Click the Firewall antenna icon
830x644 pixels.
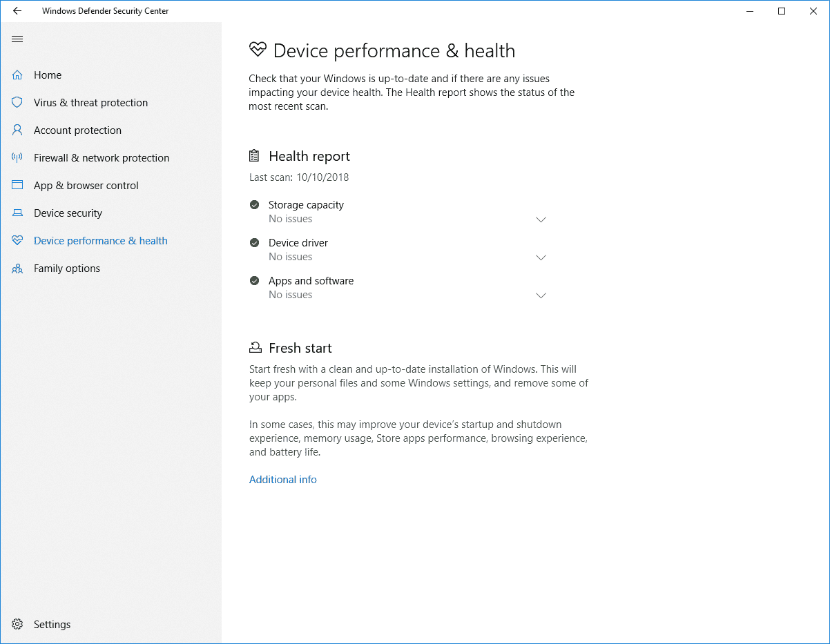(17, 158)
